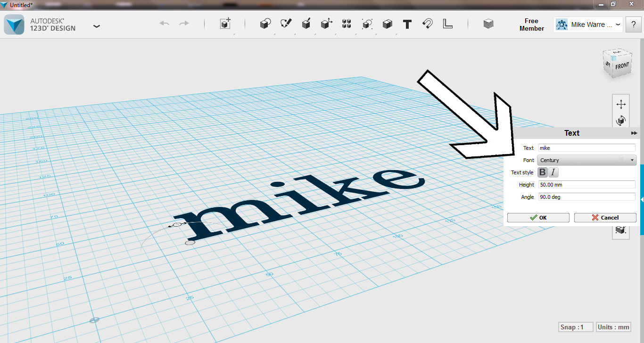Open the Sketch tool menu
This screenshot has height=343, width=644.
[286, 24]
